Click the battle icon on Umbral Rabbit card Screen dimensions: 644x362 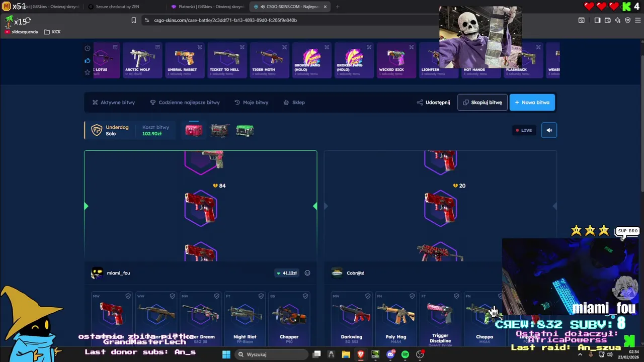point(200,47)
